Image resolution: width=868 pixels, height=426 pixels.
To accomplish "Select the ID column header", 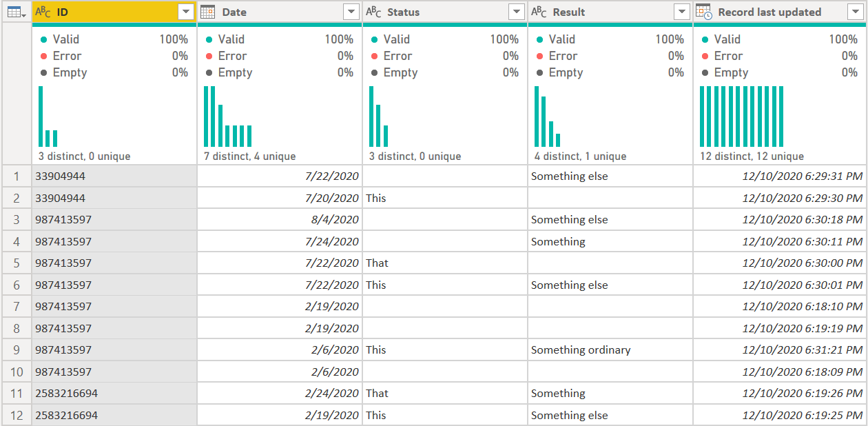I will tap(114, 12).
